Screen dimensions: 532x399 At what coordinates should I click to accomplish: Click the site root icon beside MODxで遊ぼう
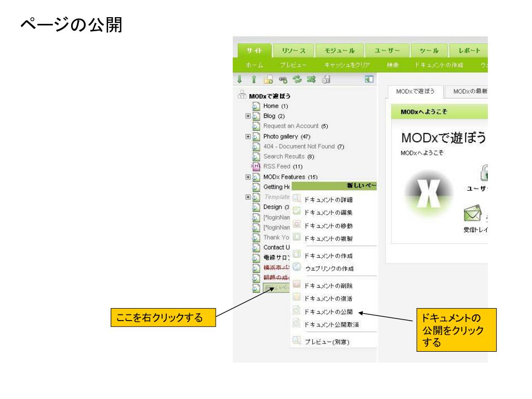pos(242,95)
